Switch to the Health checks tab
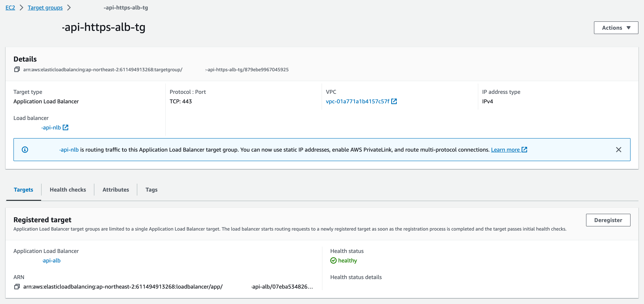This screenshot has height=304, width=644. click(68, 190)
